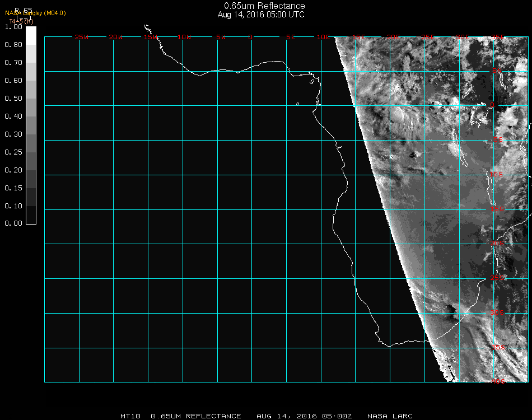Click the 15S latitude label
This screenshot has width=532, height=420.
click(497, 209)
